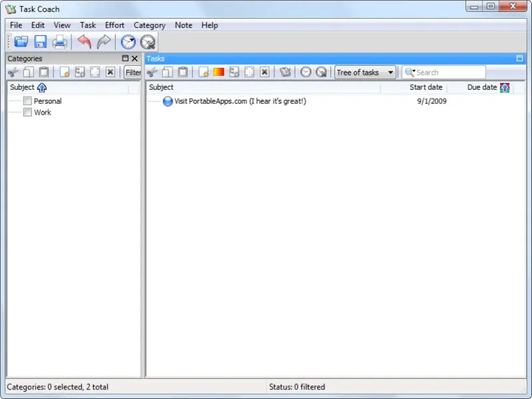The width and height of the screenshot is (532, 399).
Task: Select the Visit PortableApps.com task row
Action: click(336, 101)
